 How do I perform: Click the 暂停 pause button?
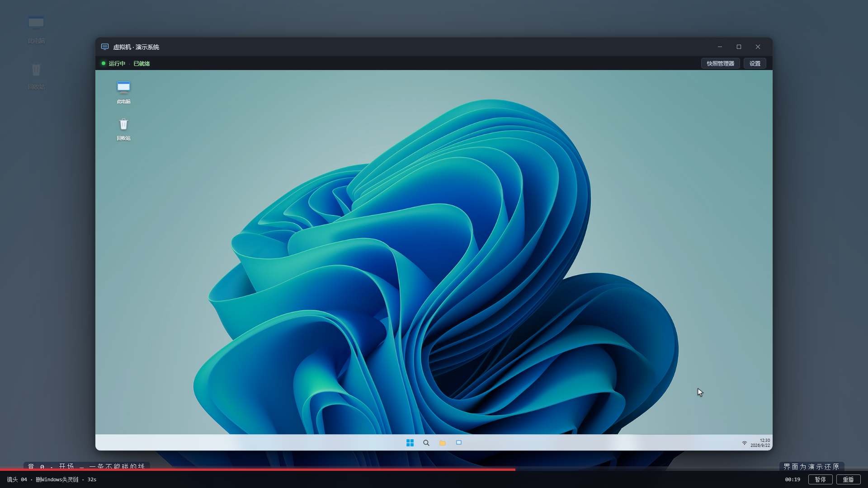pos(820,479)
